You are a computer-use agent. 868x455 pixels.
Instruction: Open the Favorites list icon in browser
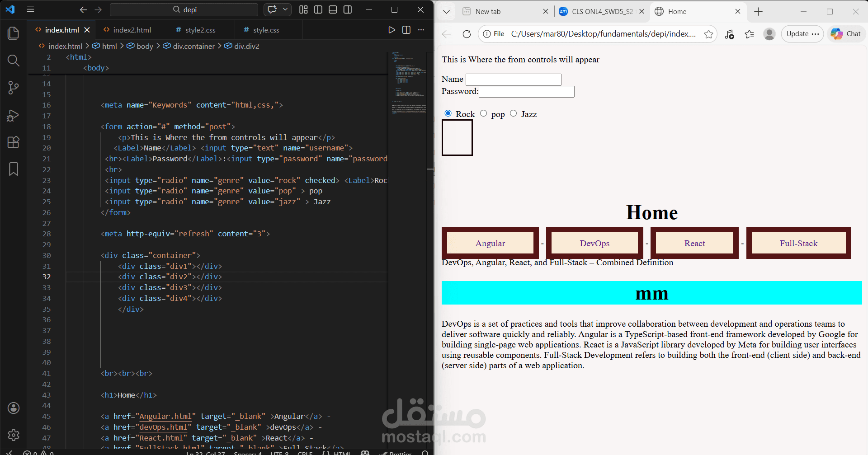(x=749, y=34)
